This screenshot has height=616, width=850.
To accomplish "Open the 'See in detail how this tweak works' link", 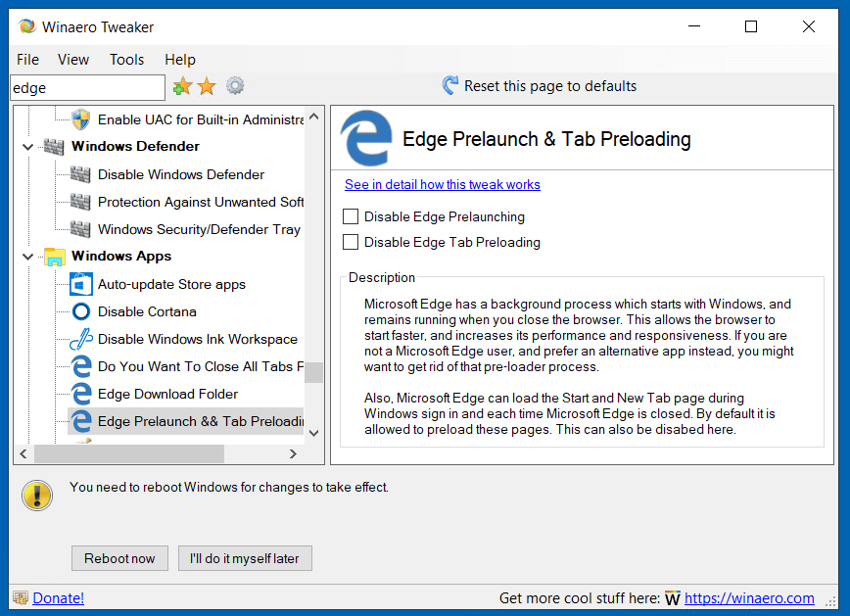I will click(442, 184).
